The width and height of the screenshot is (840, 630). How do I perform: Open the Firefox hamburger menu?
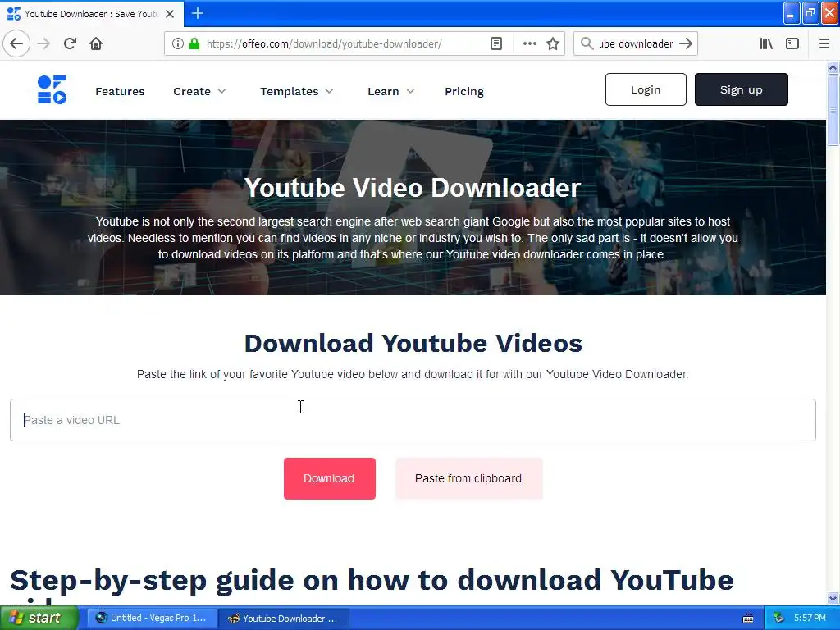tap(824, 43)
